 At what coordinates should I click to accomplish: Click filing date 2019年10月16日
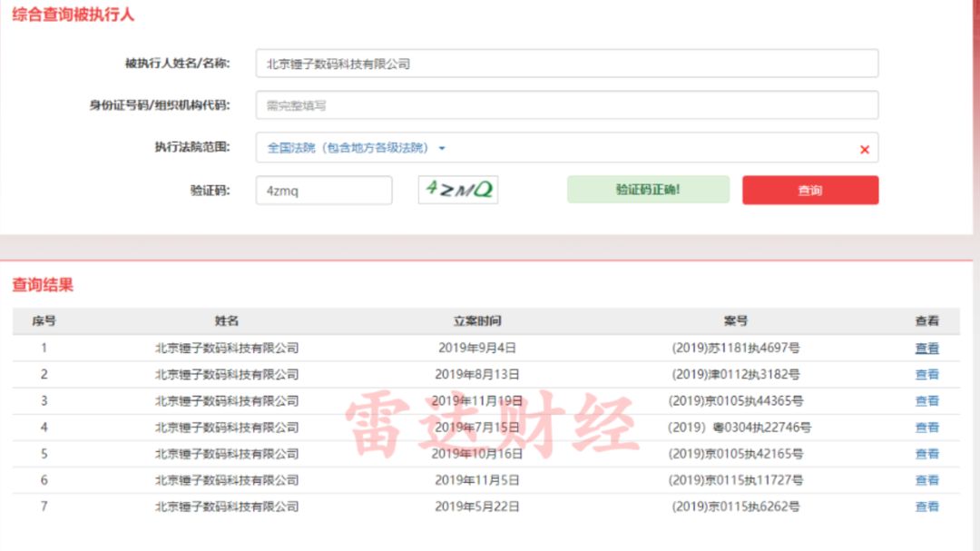(477, 454)
